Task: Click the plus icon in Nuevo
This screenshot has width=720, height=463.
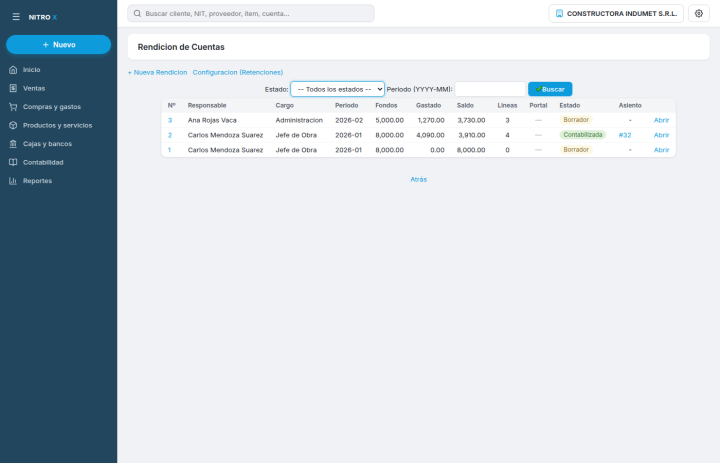Action: coord(45,45)
